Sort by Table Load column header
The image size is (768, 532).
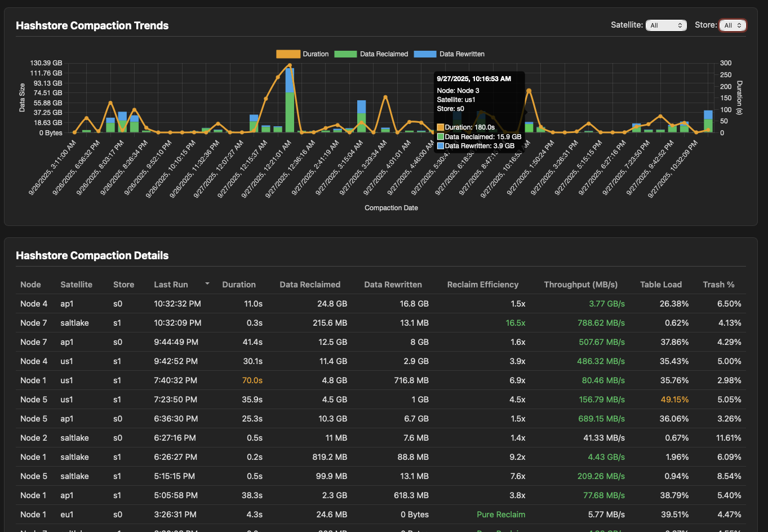[660, 285]
